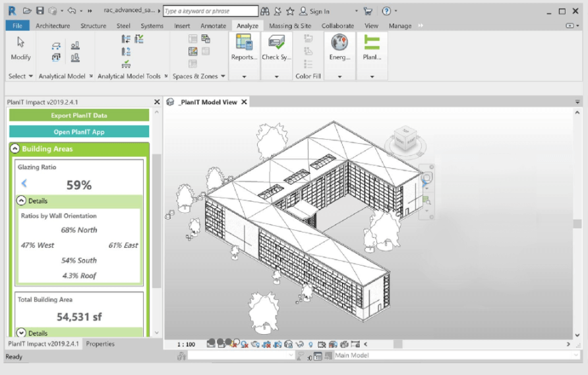
Task: Click the Save icon in quick access toolbar
Action: point(40,11)
